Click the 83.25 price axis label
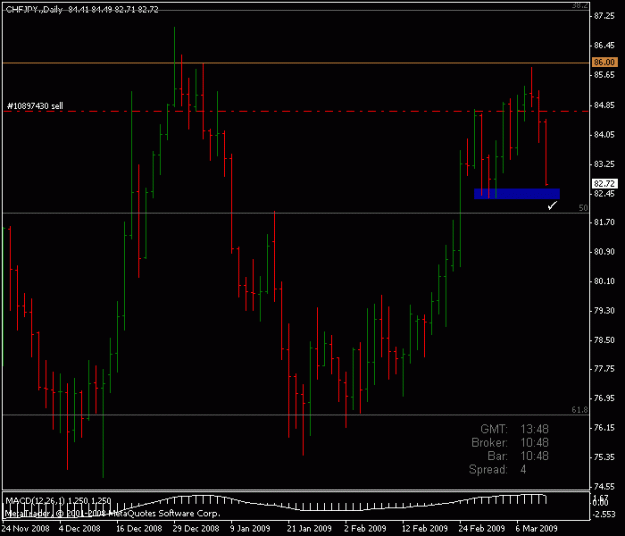Image resolution: width=625 pixels, height=536 pixels. [604, 164]
